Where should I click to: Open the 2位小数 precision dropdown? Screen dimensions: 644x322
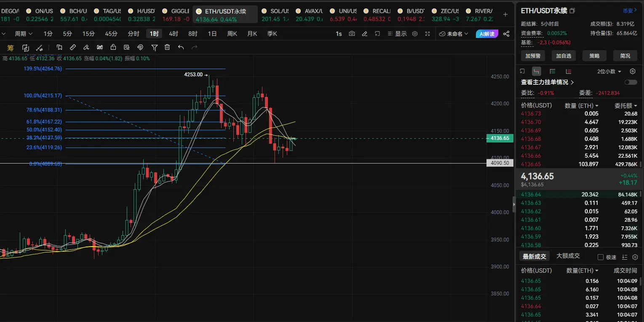[609, 71]
